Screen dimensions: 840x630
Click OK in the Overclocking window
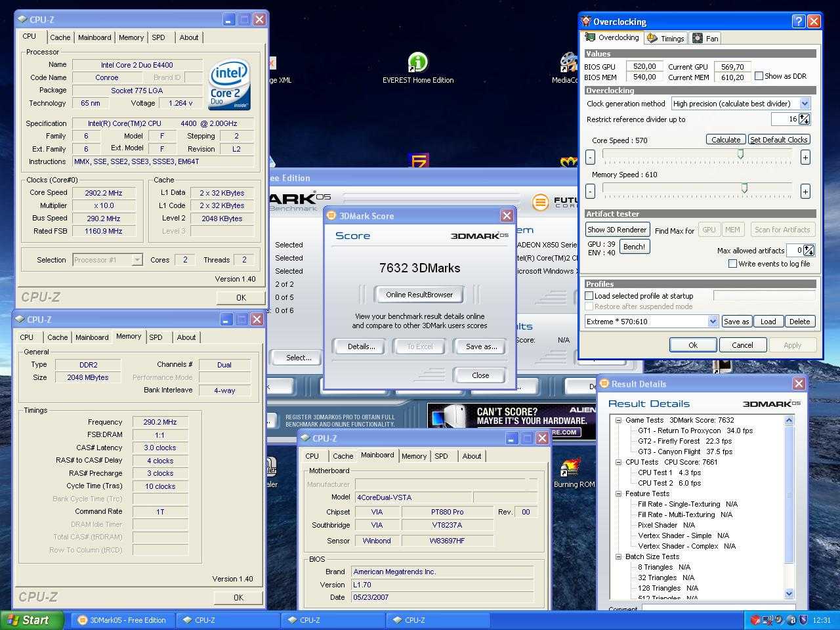click(x=693, y=345)
